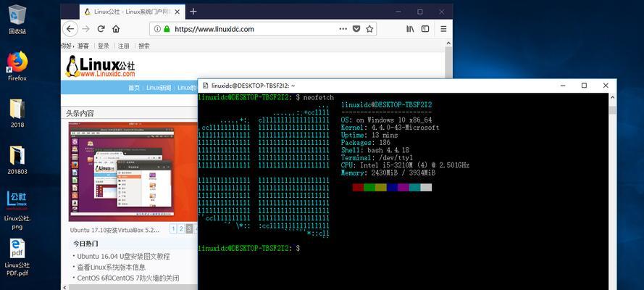This screenshot has width=644, height=290.
Task: Open 首页 in site navigation bar
Action: pyautogui.click(x=134, y=88)
